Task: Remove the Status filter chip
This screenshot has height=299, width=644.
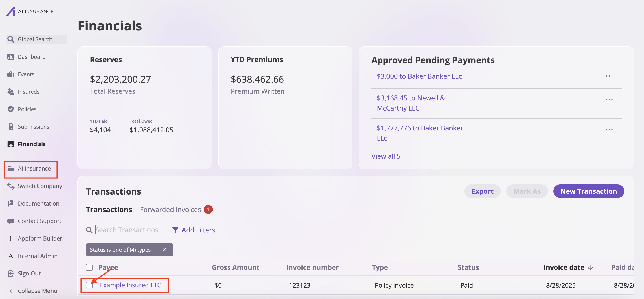Action: [164, 249]
